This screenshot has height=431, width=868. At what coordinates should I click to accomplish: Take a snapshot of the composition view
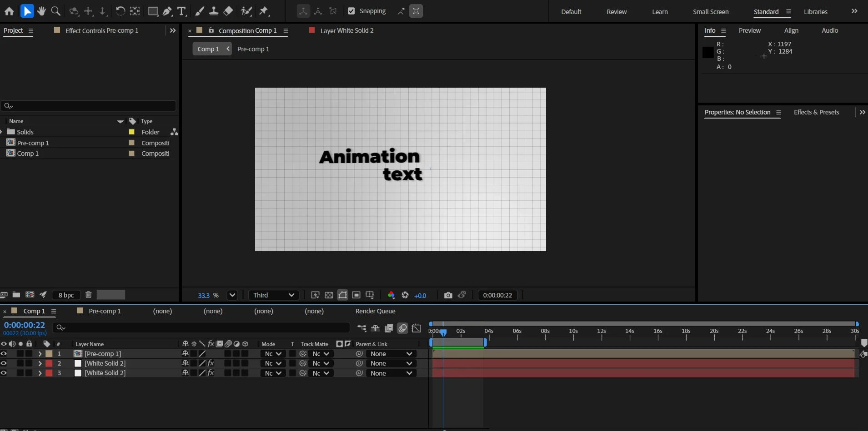(448, 295)
